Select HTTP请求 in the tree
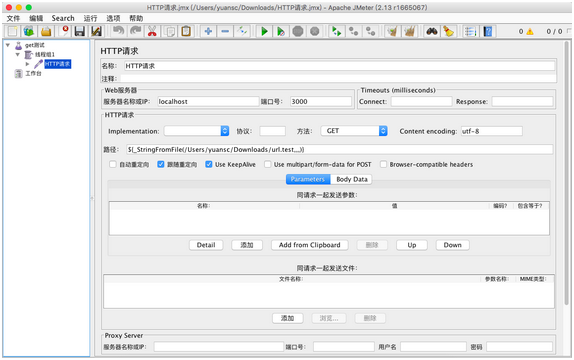Image resolution: width=574 pixels, height=360 pixels. pyautogui.click(x=57, y=64)
